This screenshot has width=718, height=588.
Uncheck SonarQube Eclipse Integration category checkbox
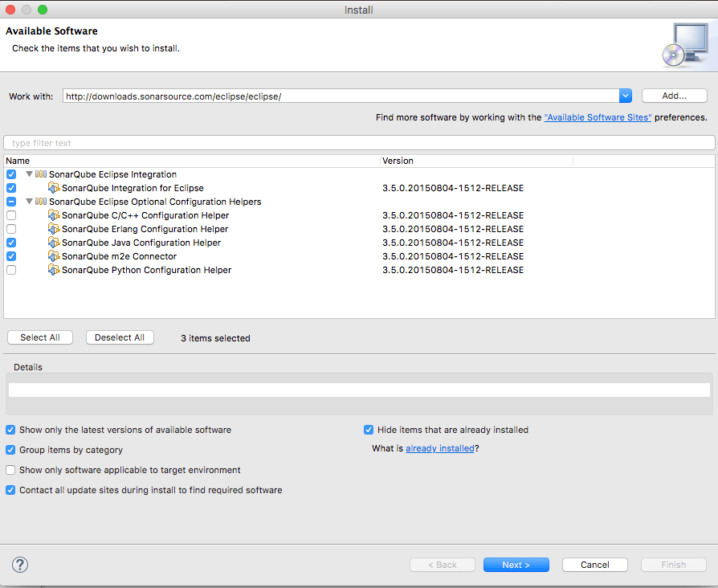(x=11, y=174)
